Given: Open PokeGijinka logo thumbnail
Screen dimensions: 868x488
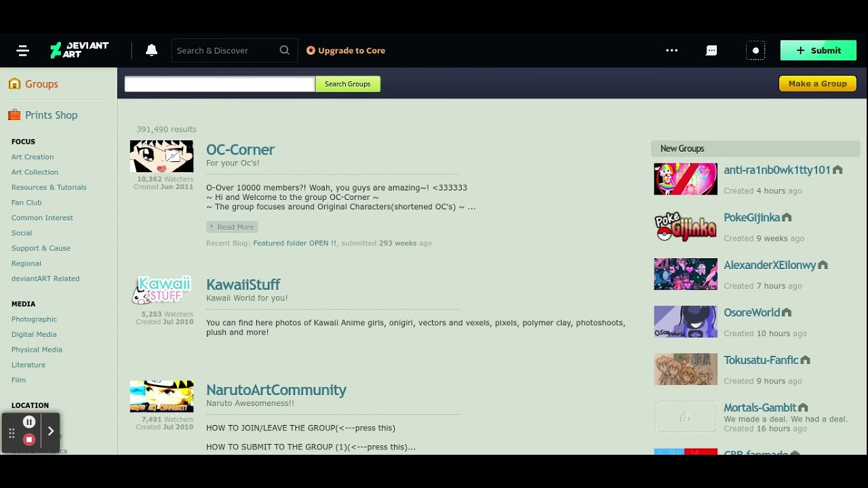Looking at the screenshot, I should click(686, 226).
